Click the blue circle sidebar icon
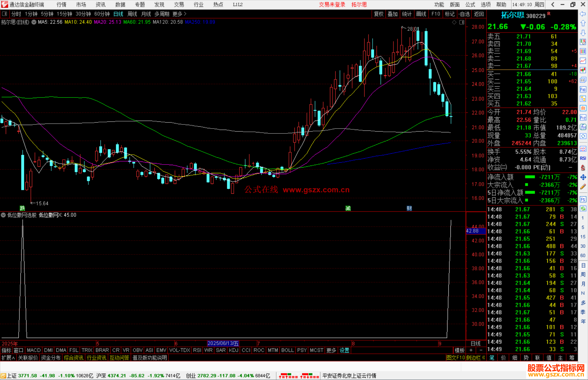This screenshot has height=380, width=588. [583, 136]
